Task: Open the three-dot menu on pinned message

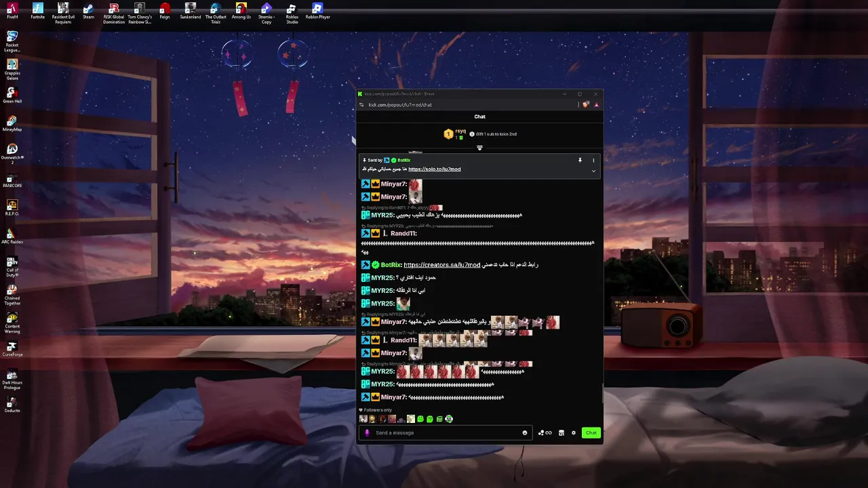Action: (593, 161)
